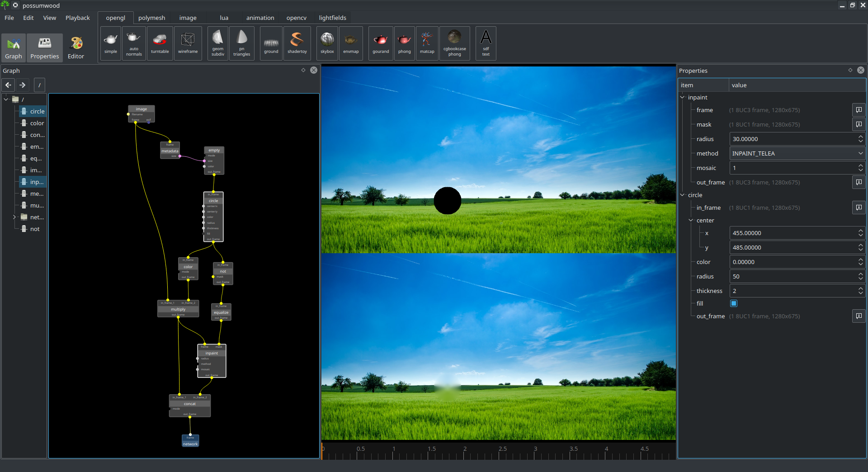Screen dimensions: 868x472
Task: Open the Playback menu
Action: (x=78, y=18)
